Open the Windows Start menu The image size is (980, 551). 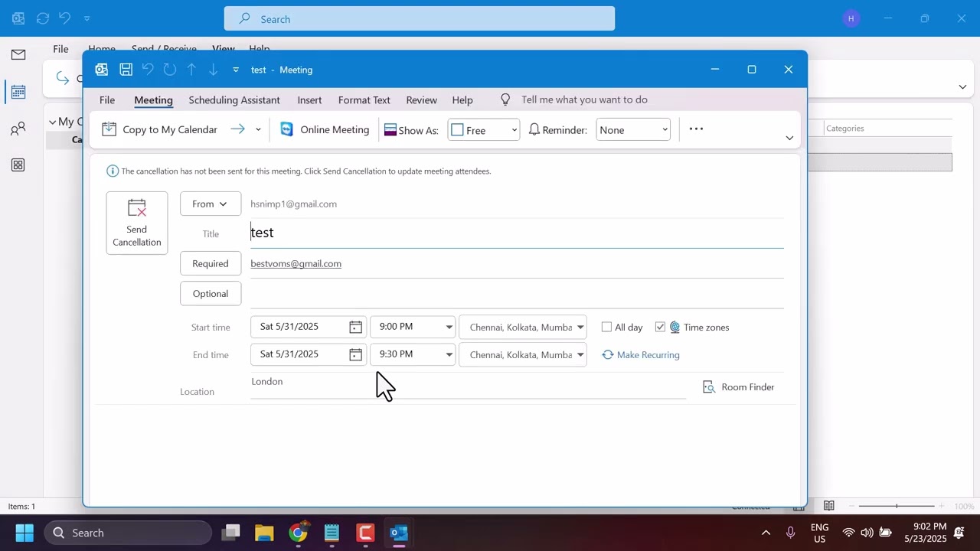pos(24,533)
